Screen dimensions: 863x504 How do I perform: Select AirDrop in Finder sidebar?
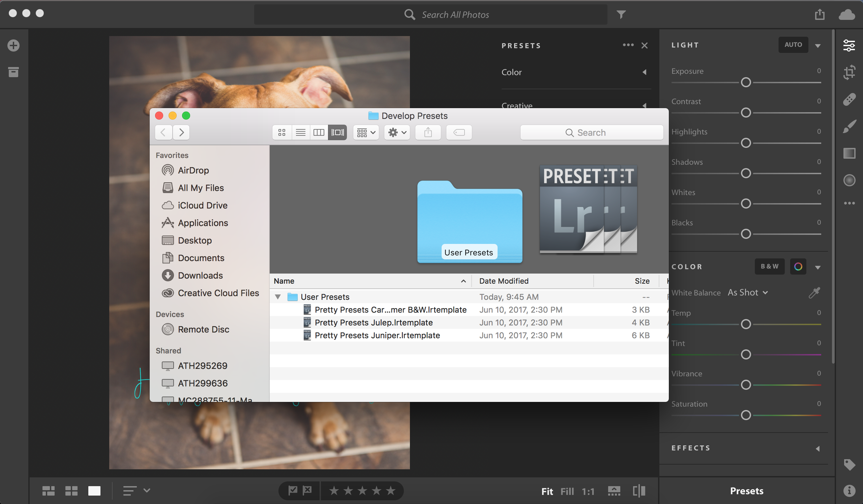(x=194, y=170)
